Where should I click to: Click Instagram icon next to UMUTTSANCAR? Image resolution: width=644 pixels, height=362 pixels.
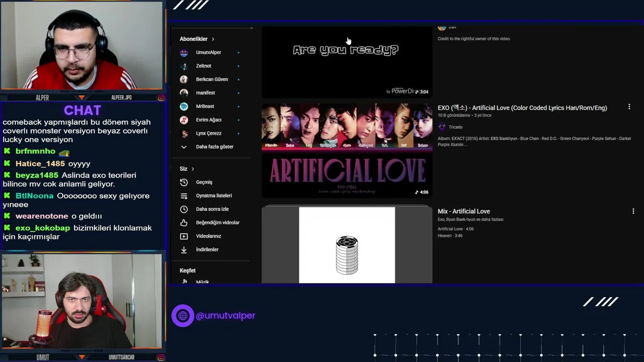click(x=161, y=357)
